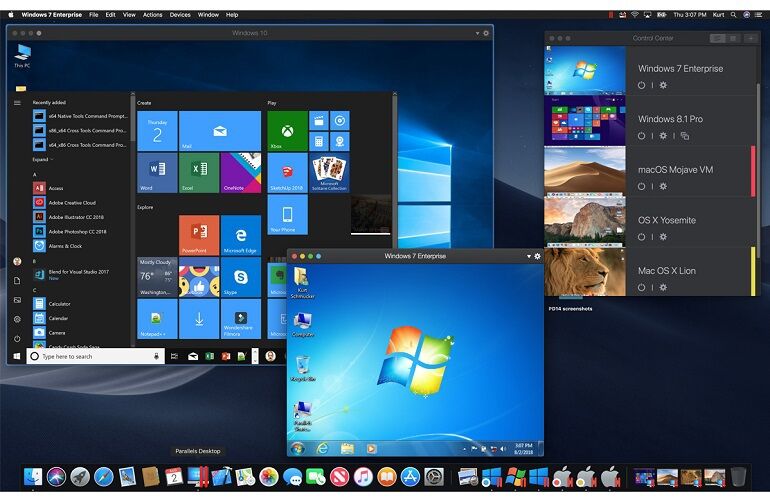Viewport: 770px width, 504px height.
Task: Open configuration gear for Mac OS X Lion
Action: pos(663,287)
